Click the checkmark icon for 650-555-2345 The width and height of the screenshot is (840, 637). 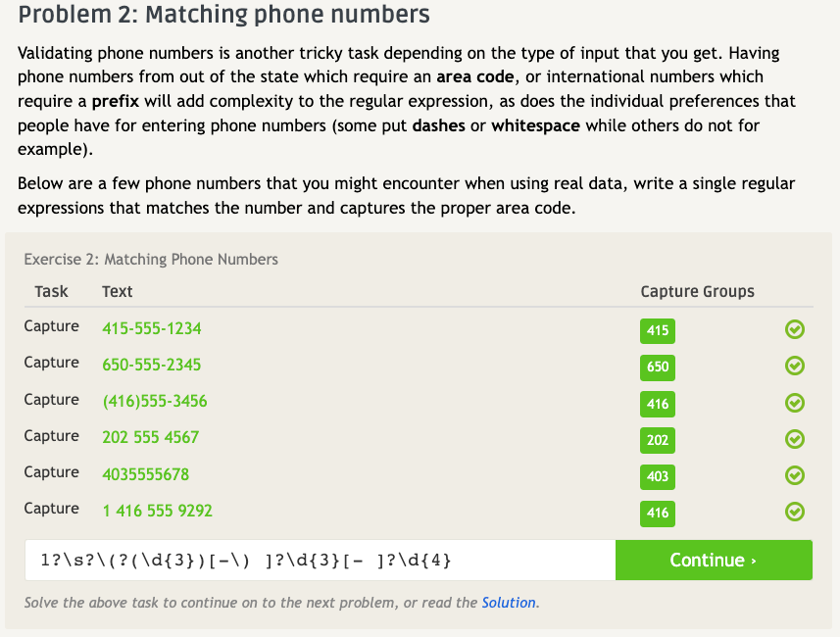coord(796,367)
